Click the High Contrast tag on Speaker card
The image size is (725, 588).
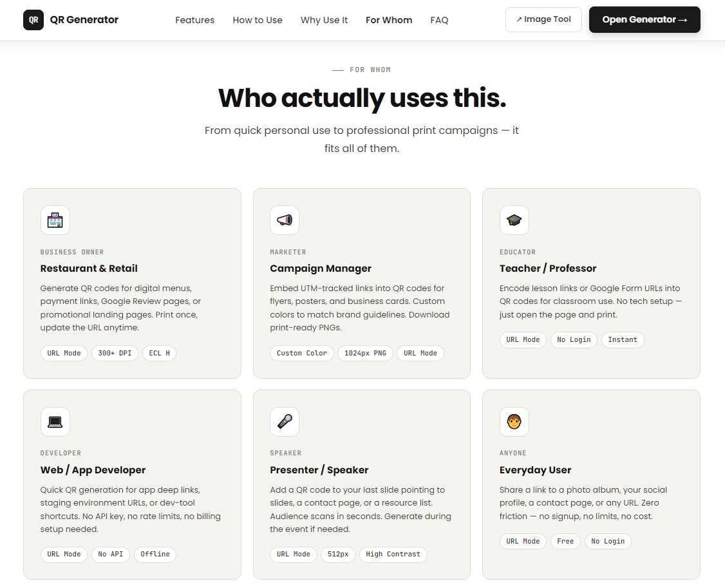click(393, 555)
